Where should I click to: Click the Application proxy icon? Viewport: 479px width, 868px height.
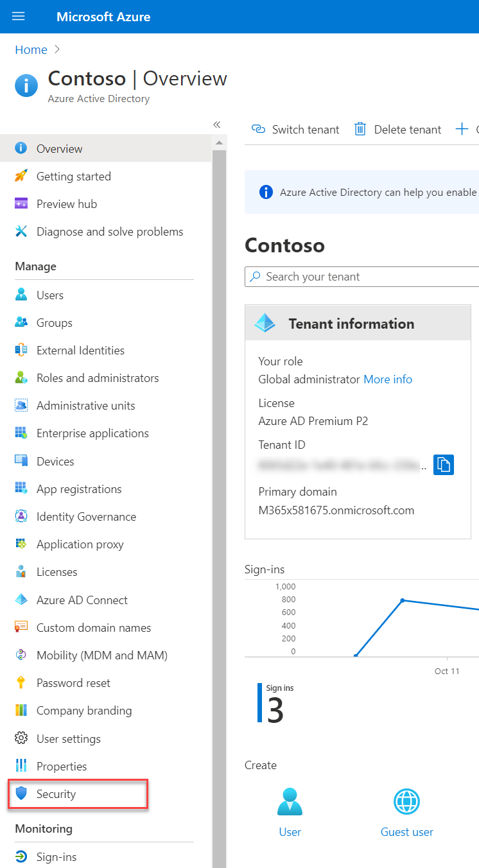point(21,544)
